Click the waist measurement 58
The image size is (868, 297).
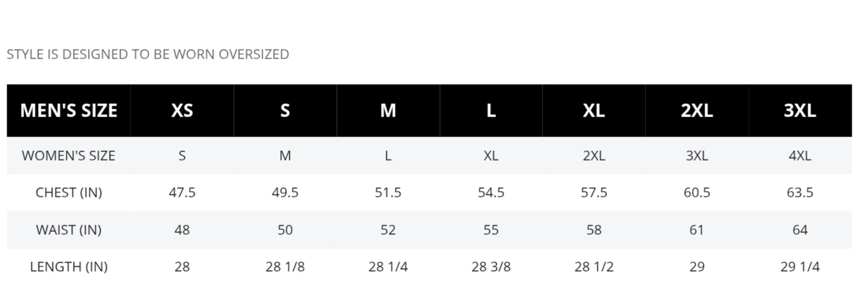coord(594,230)
